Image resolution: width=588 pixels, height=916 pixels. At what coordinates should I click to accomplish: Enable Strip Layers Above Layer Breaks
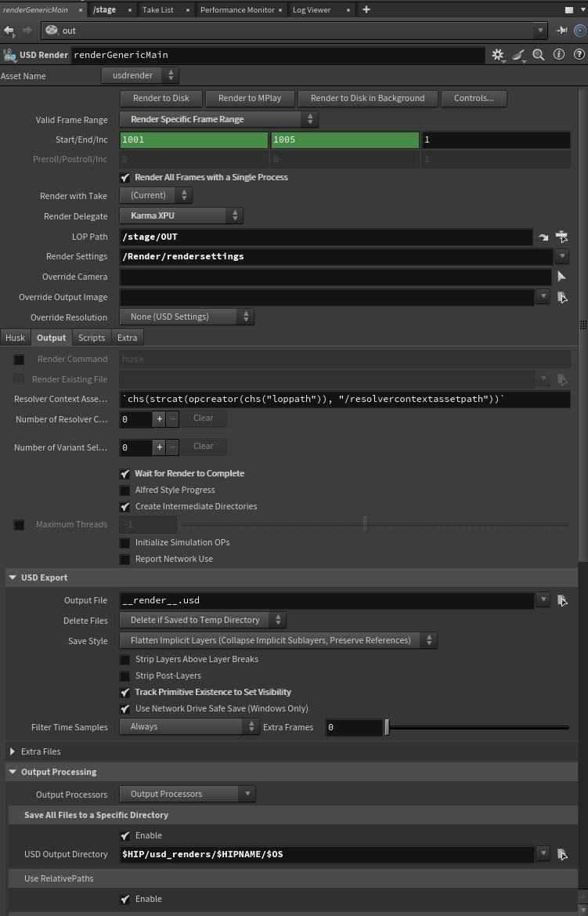pyautogui.click(x=125, y=660)
